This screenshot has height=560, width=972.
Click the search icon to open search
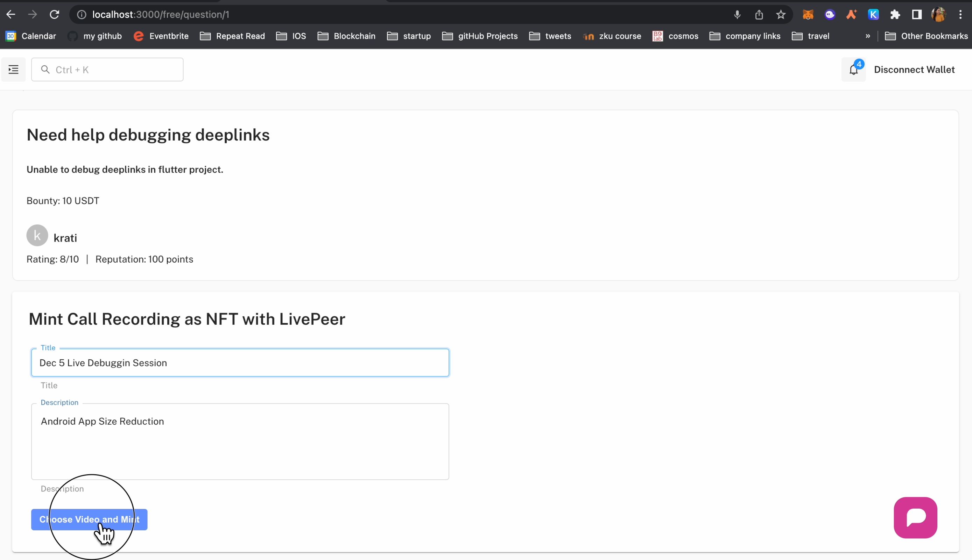pyautogui.click(x=45, y=69)
